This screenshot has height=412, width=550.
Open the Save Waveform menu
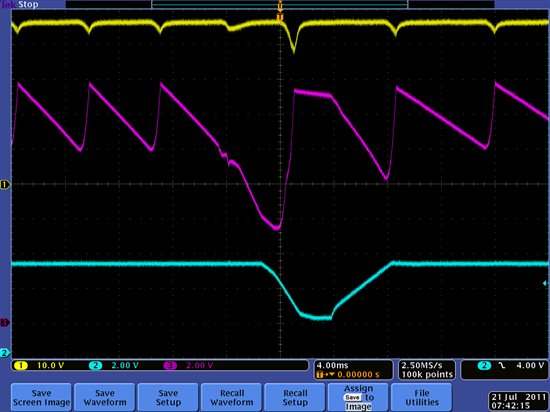pyautogui.click(x=105, y=398)
